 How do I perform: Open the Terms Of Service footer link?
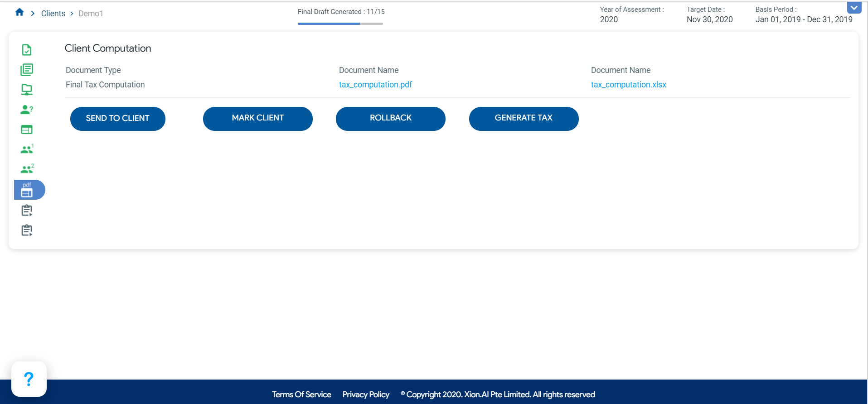301,394
